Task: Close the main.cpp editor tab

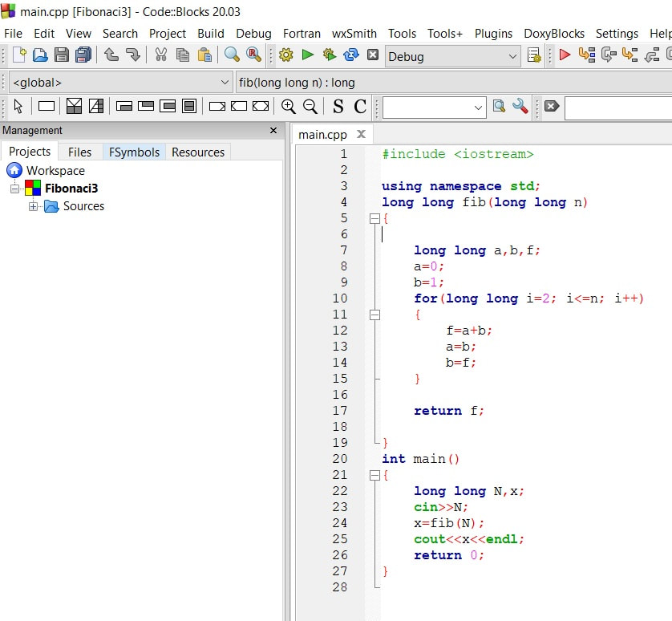Action: click(362, 134)
